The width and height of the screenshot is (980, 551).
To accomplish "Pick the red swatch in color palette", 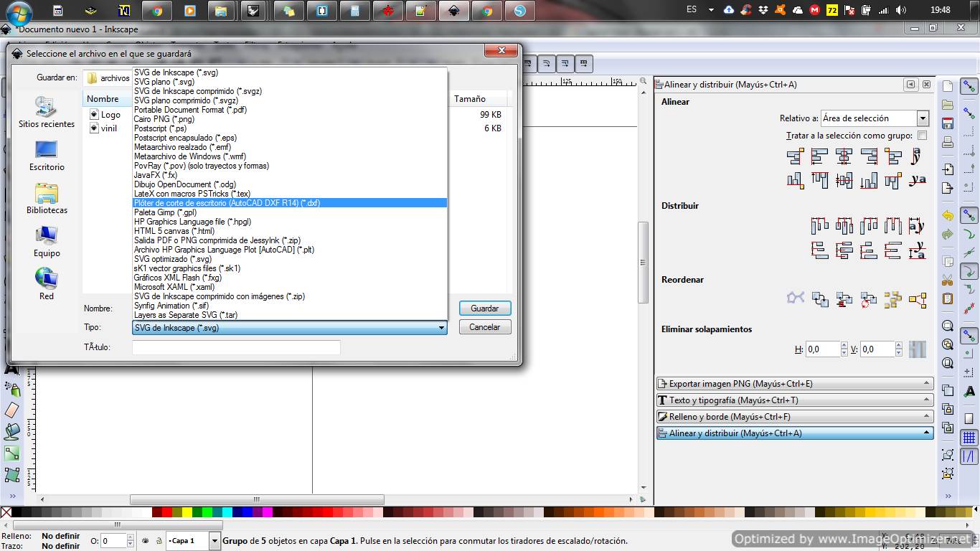I will pyautogui.click(x=167, y=512).
